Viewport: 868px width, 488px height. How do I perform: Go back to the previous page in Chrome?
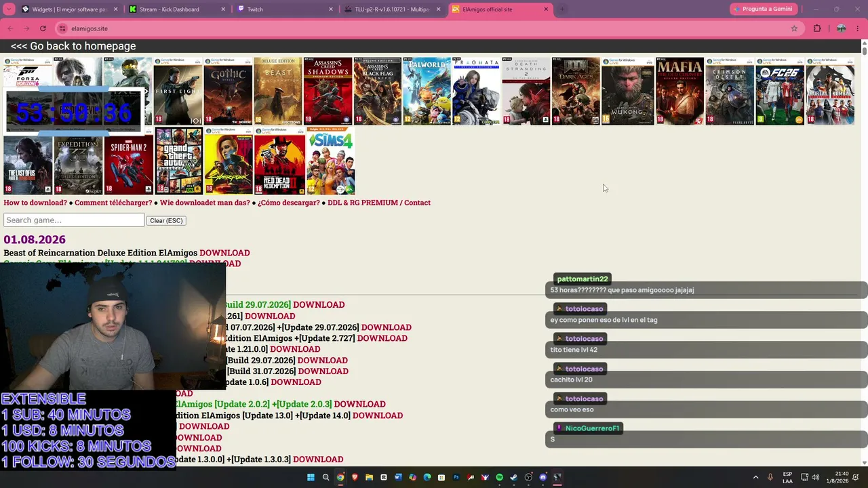coord(10,28)
